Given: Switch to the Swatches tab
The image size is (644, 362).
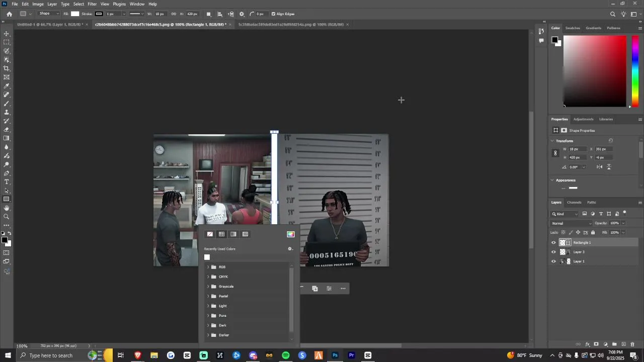Looking at the screenshot, I should pos(573,28).
